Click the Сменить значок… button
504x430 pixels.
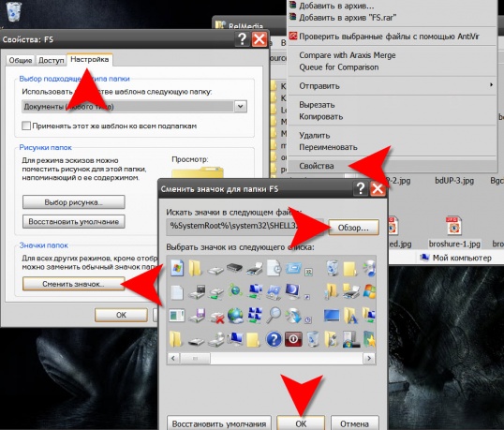click(x=73, y=284)
